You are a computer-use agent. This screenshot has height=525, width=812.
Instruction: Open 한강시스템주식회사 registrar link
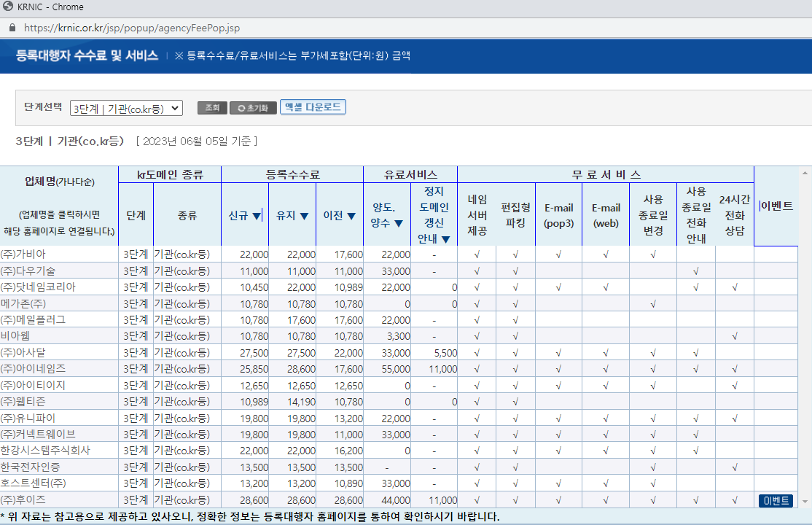[45, 451]
